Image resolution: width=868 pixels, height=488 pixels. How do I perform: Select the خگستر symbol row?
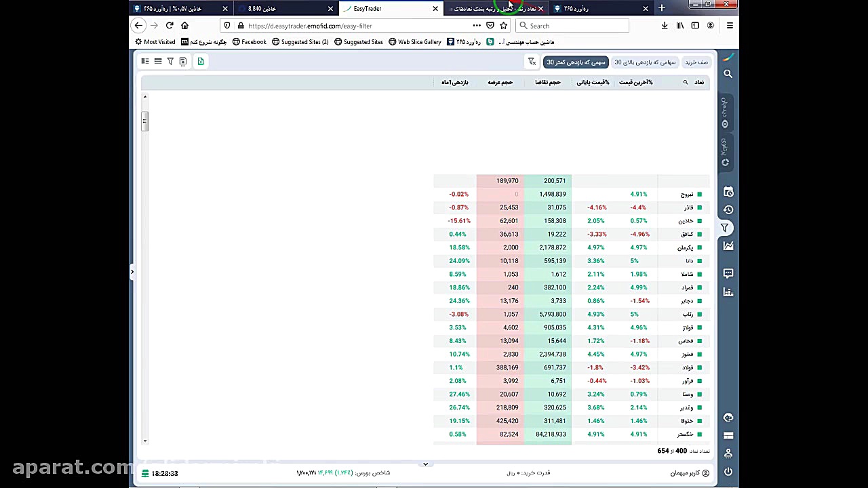[572, 434]
